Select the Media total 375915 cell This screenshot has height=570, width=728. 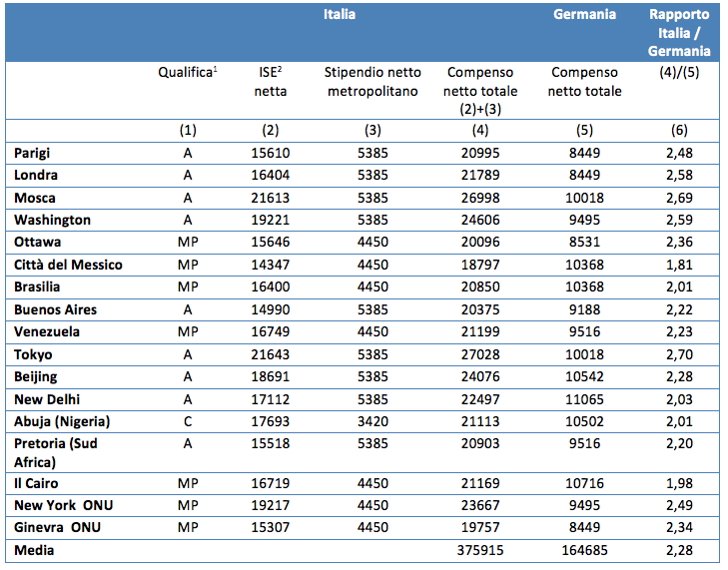coord(480,550)
